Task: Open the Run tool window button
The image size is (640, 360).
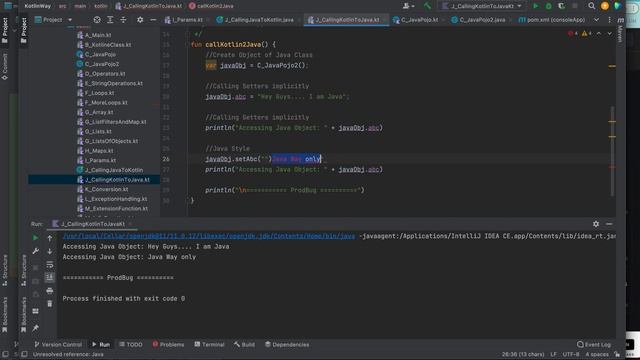Action: pos(101,344)
